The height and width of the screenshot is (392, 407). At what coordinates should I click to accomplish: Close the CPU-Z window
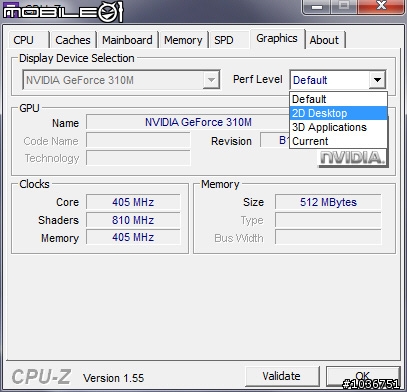(381, 6)
